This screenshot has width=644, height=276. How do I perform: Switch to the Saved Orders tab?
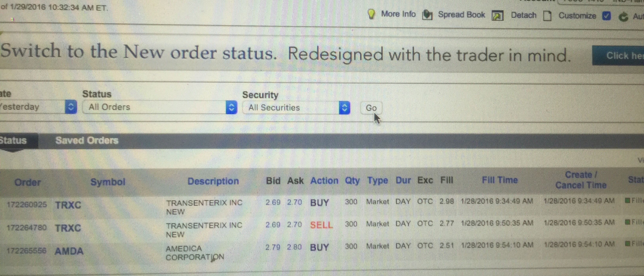87,141
